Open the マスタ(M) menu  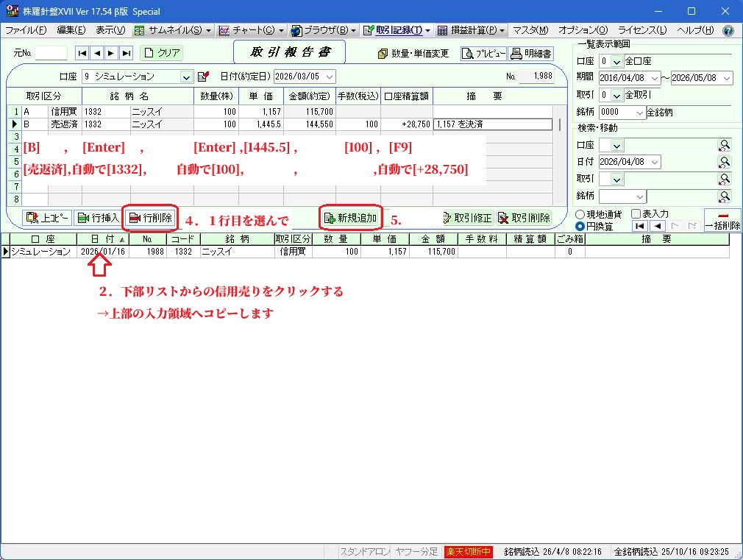click(530, 31)
